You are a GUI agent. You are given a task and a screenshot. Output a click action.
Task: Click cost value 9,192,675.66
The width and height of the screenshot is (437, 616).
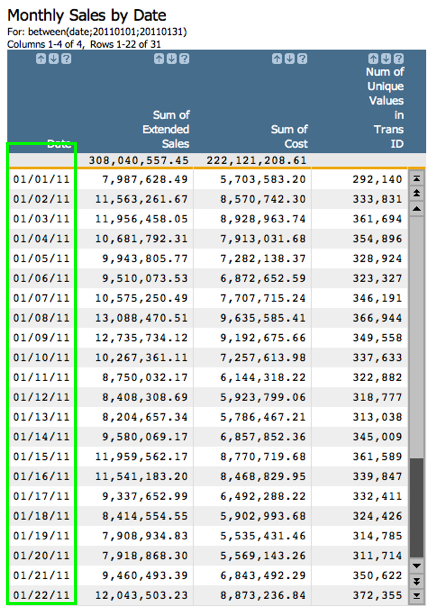click(x=263, y=338)
